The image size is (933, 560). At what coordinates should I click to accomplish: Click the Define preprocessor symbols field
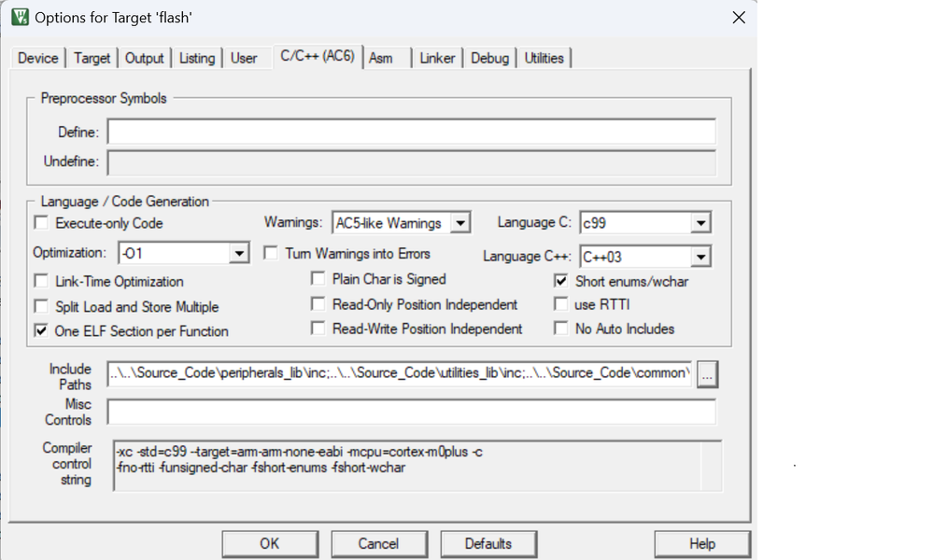click(411, 132)
